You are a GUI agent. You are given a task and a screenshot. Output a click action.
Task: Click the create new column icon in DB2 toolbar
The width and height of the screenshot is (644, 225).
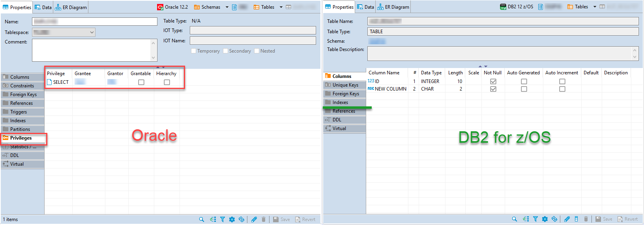pyautogui.click(x=577, y=219)
